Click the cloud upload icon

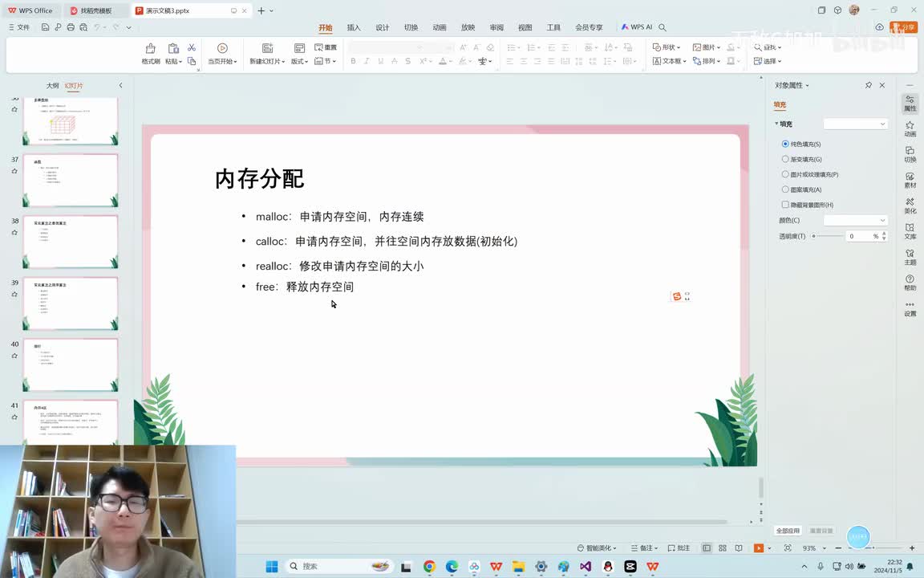pyautogui.click(x=879, y=27)
